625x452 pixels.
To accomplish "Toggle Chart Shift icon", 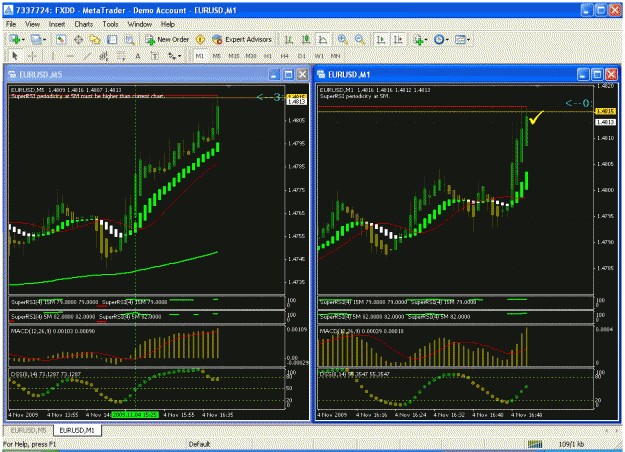I will [398, 39].
